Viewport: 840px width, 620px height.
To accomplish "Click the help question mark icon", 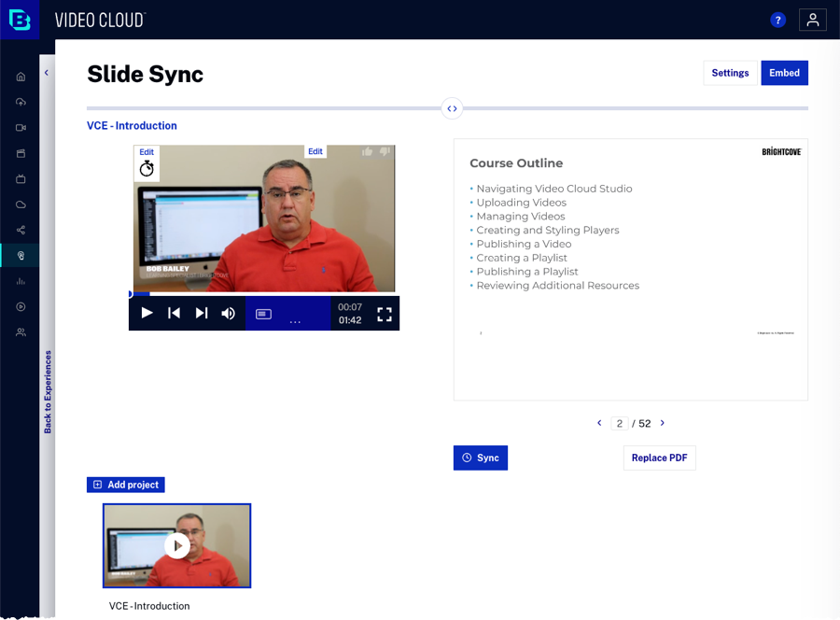I will tap(777, 20).
